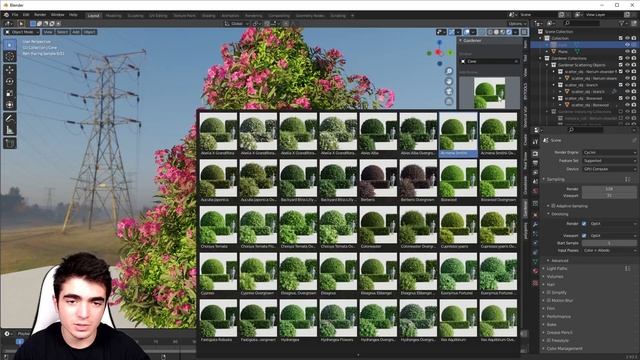Select the Transform tool in the left toolbar
The image size is (640, 360).
pos(10,105)
